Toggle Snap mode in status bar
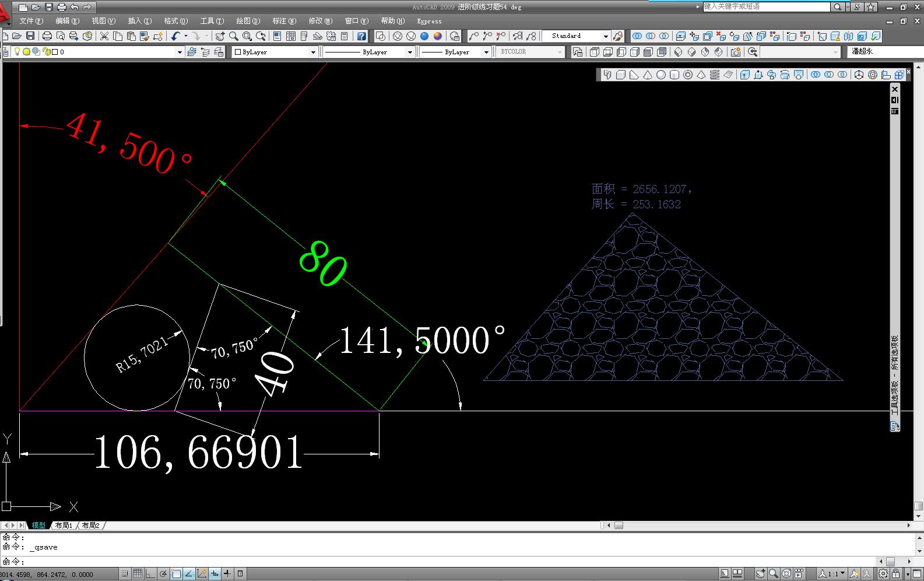 click(x=124, y=574)
